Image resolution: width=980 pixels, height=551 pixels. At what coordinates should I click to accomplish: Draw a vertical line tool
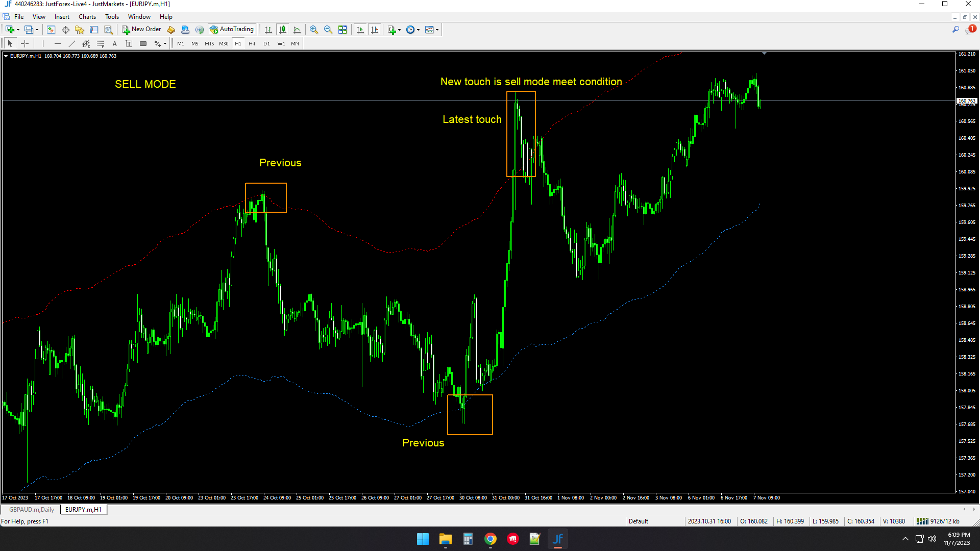pos(43,44)
